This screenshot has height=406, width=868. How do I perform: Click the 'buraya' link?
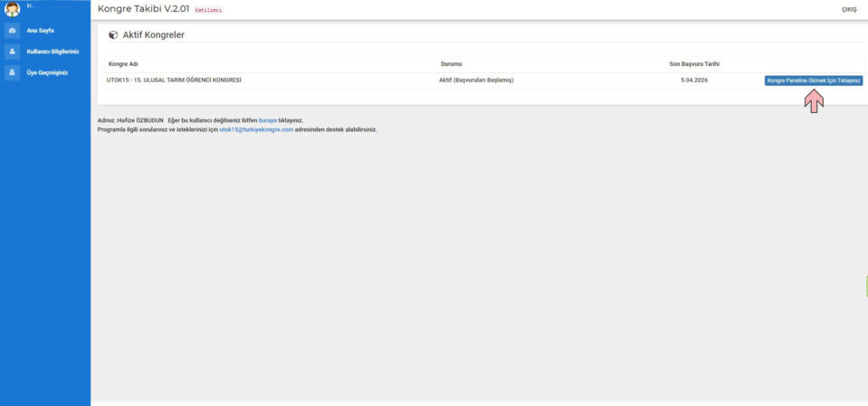click(x=268, y=119)
